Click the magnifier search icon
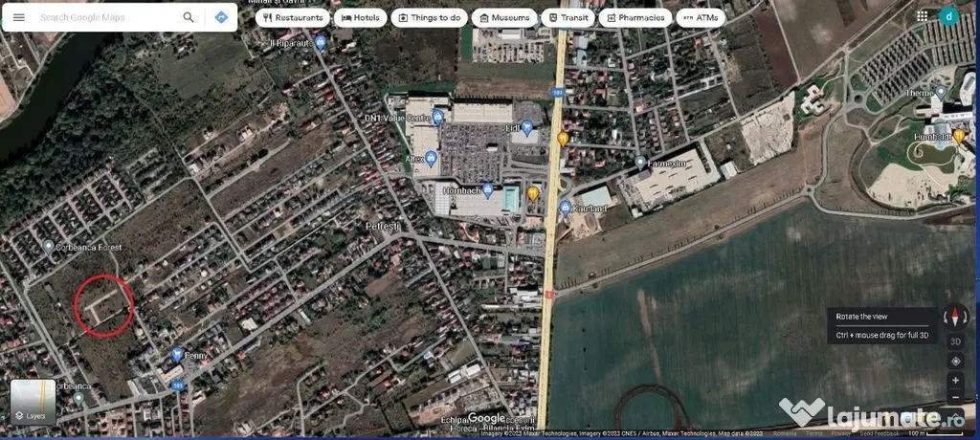Screen dimensions: 980x440 point(189,17)
